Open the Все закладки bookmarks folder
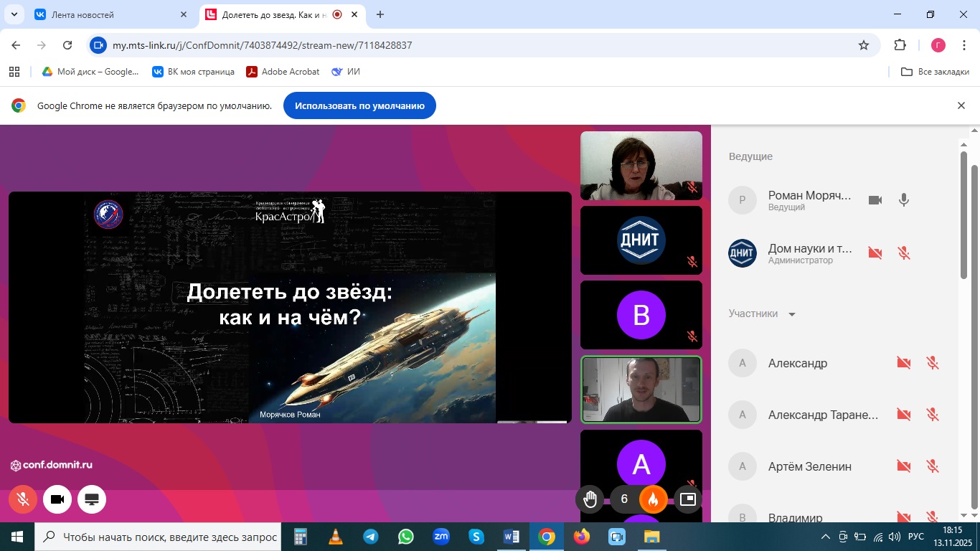Viewport: 980px width, 551px height. (x=935, y=72)
